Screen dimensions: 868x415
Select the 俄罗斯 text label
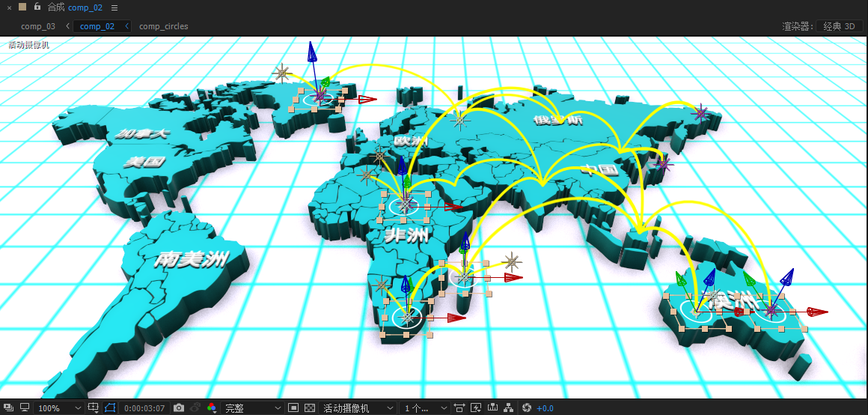(x=557, y=120)
